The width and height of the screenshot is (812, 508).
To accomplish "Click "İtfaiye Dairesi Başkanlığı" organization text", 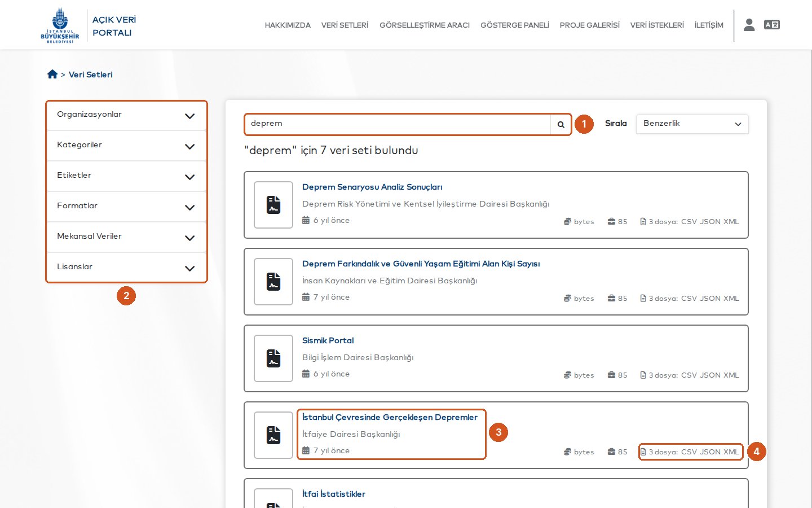I will point(351,434).
